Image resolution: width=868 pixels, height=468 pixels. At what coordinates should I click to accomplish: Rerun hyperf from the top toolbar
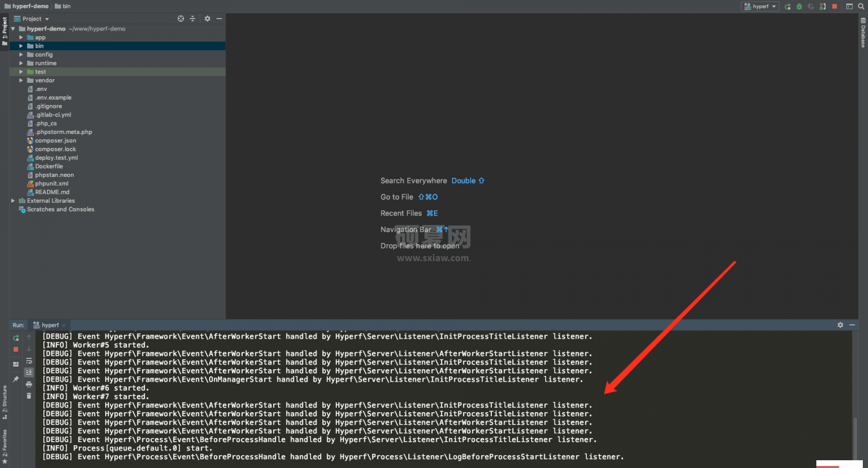[787, 6]
